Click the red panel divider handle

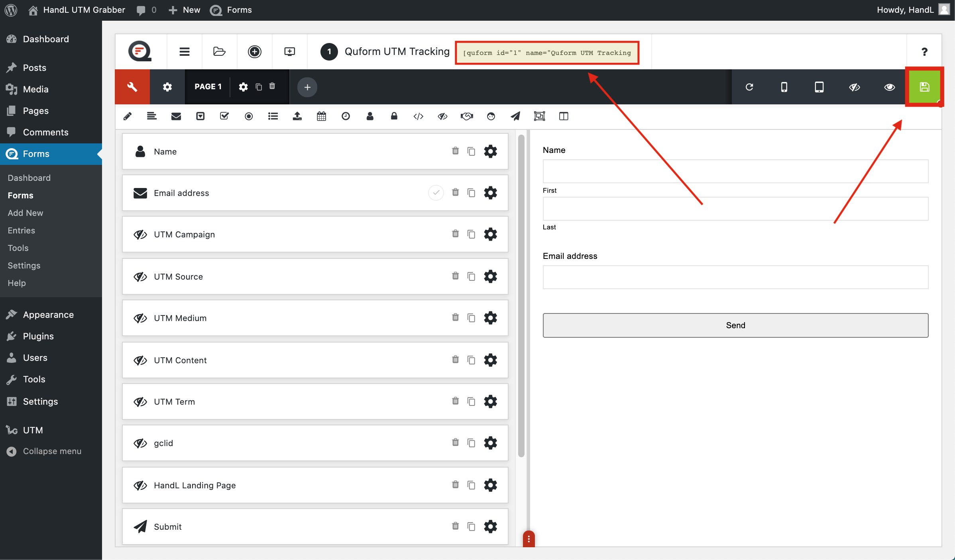(x=529, y=539)
